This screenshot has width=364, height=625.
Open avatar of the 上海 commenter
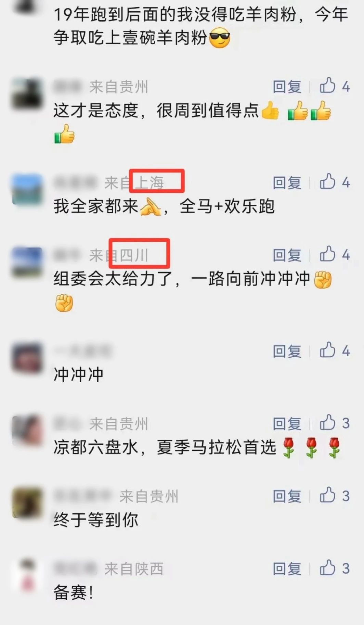click(x=27, y=190)
